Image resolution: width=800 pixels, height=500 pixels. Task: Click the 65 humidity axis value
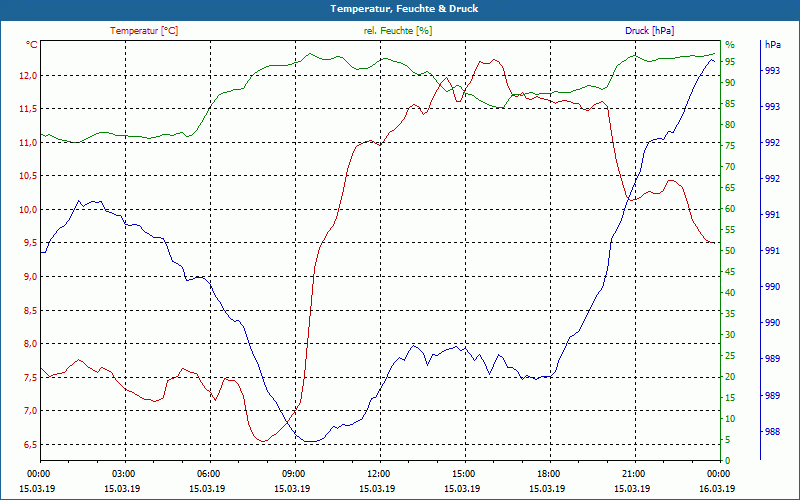click(730, 188)
